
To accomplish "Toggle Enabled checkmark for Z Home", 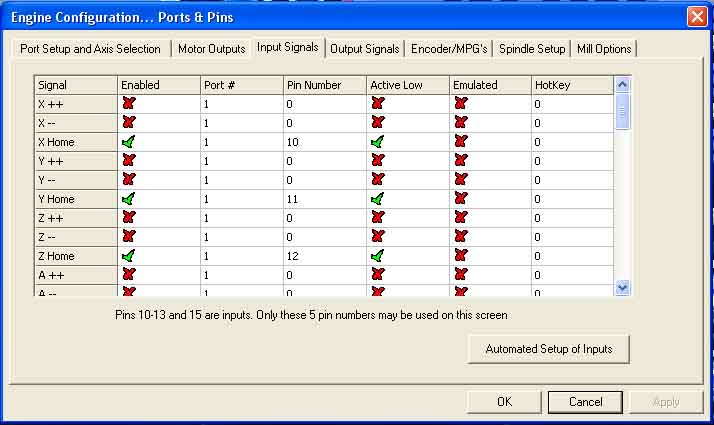I will [x=129, y=256].
